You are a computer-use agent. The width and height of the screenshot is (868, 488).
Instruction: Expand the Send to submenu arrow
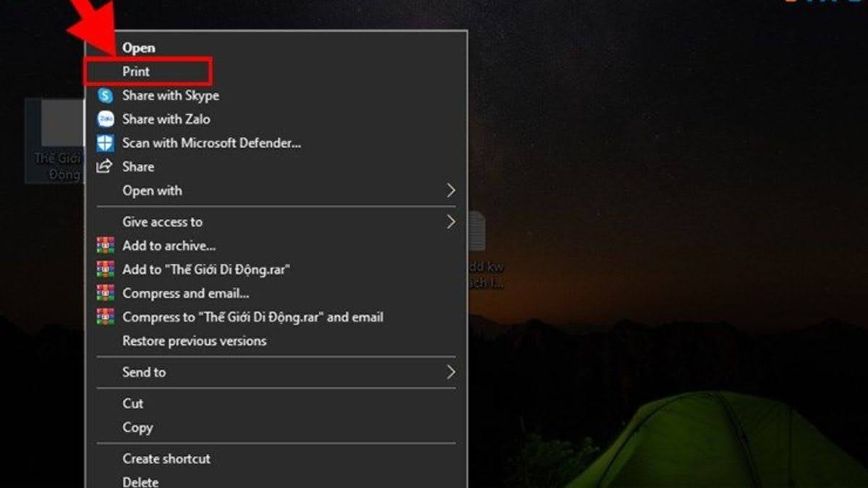[451, 372]
